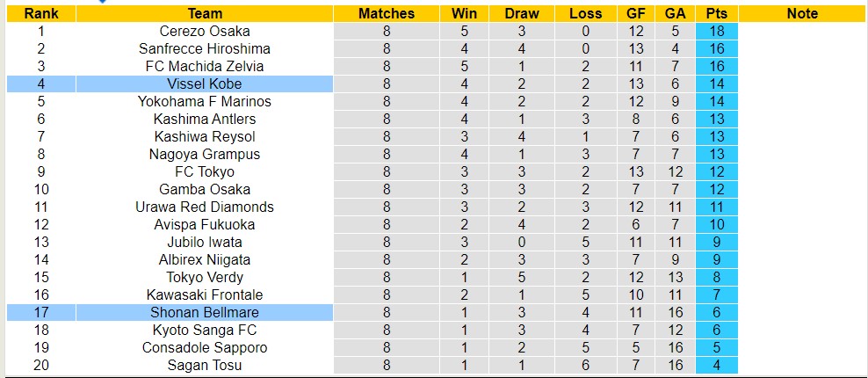
Task: Click the Win column header
Action: (464, 13)
